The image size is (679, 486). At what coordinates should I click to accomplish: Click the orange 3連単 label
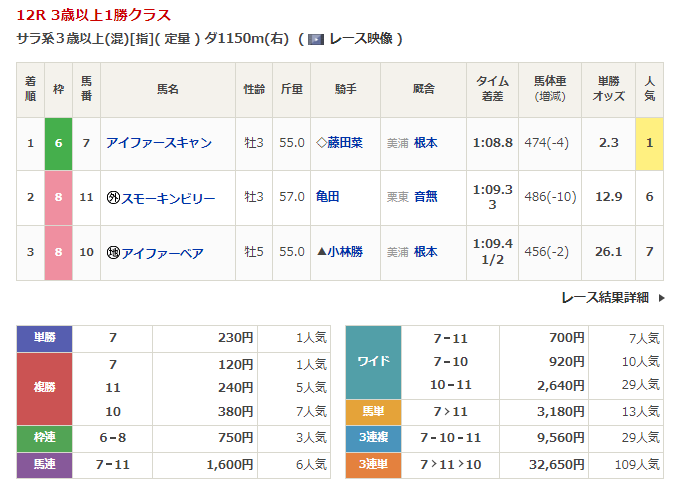(372, 466)
